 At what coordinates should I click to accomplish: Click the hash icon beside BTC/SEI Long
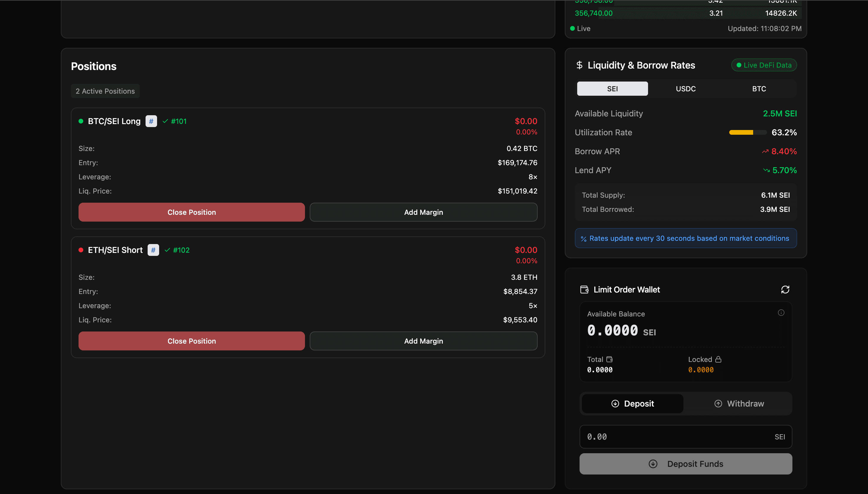[151, 121]
